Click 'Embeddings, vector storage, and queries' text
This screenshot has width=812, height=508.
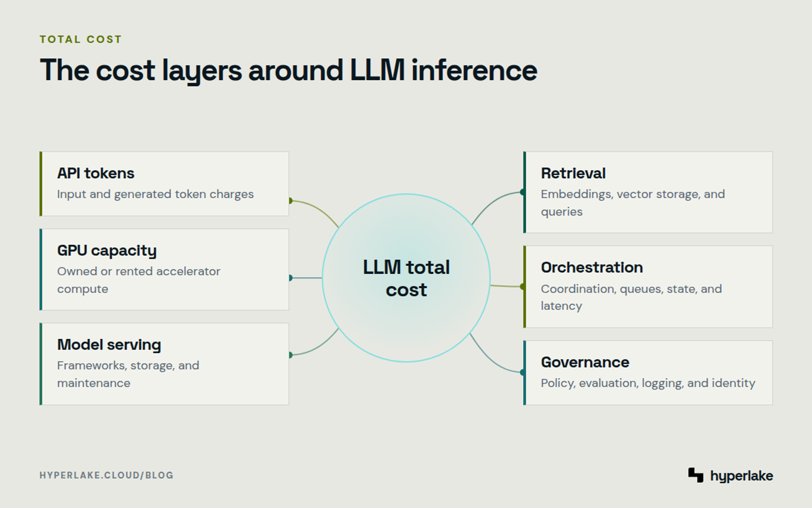pyautogui.click(x=633, y=203)
